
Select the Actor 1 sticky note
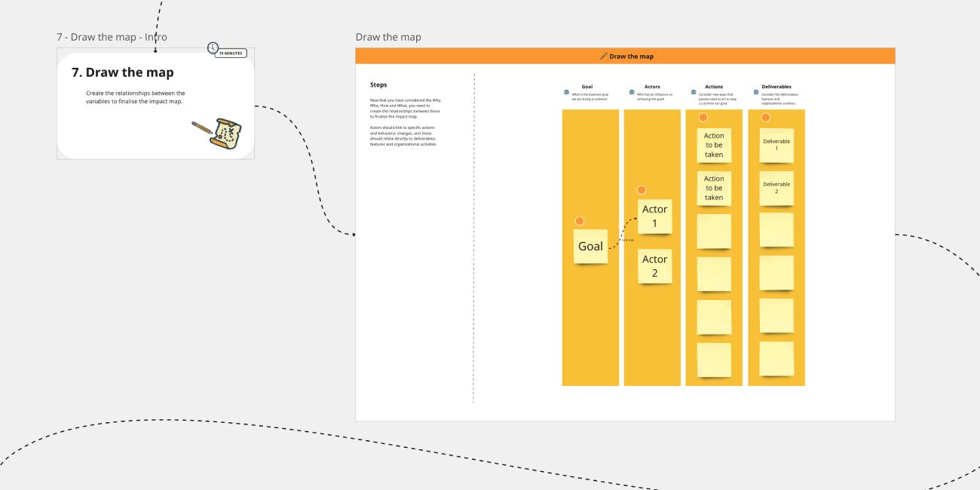[x=655, y=216]
